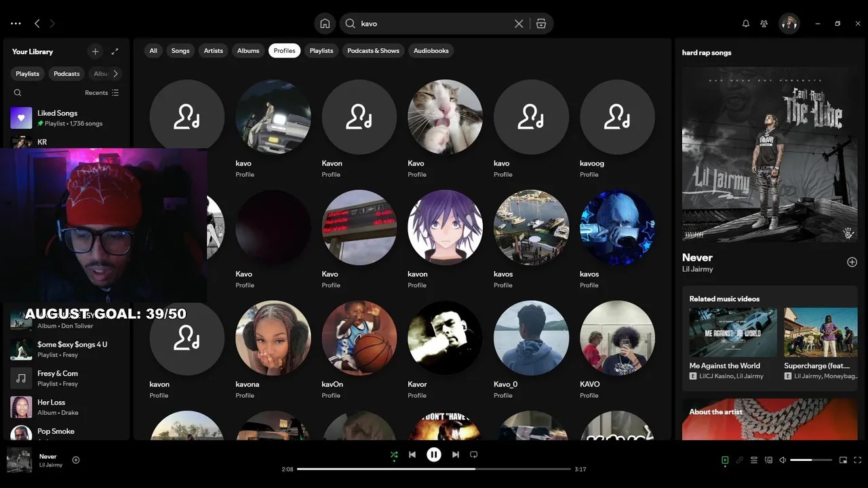Open the play queue icon
868x488 pixels.
[754, 460]
